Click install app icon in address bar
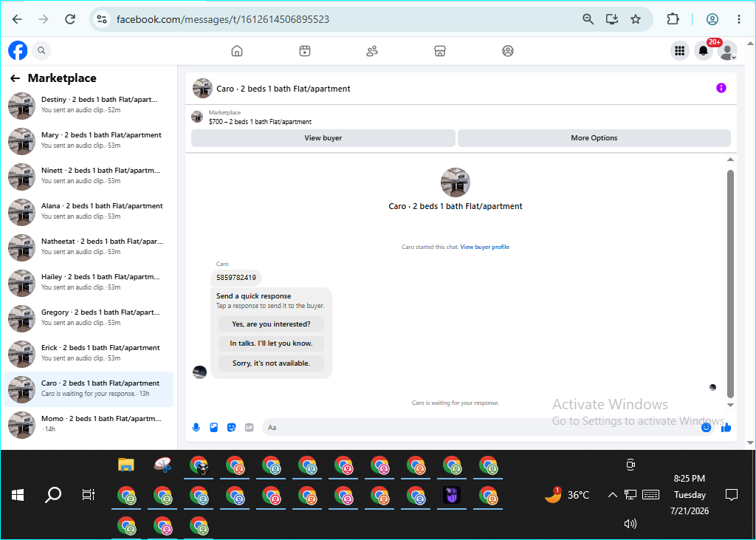 [x=612, y=19]
